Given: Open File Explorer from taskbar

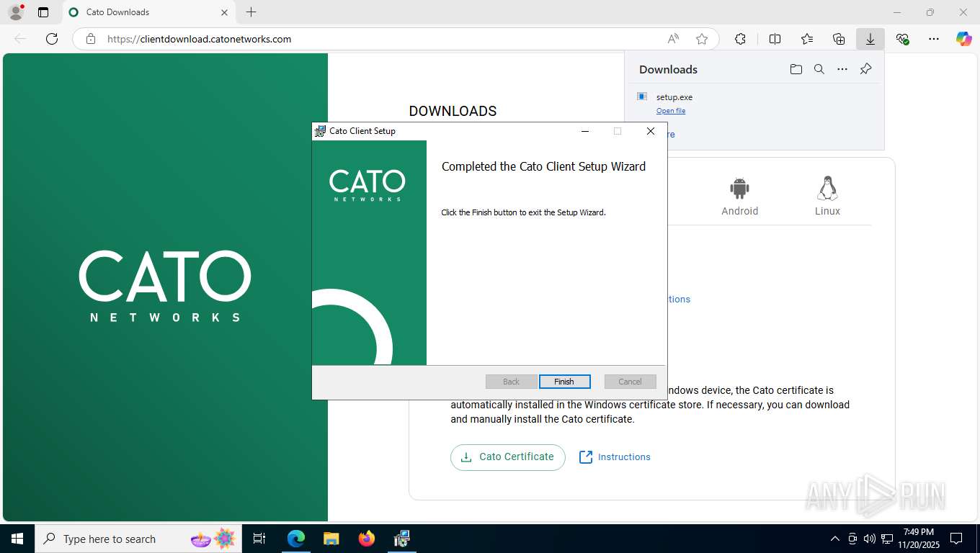Looking at the screenshot, I should click(x=331, y=539).
